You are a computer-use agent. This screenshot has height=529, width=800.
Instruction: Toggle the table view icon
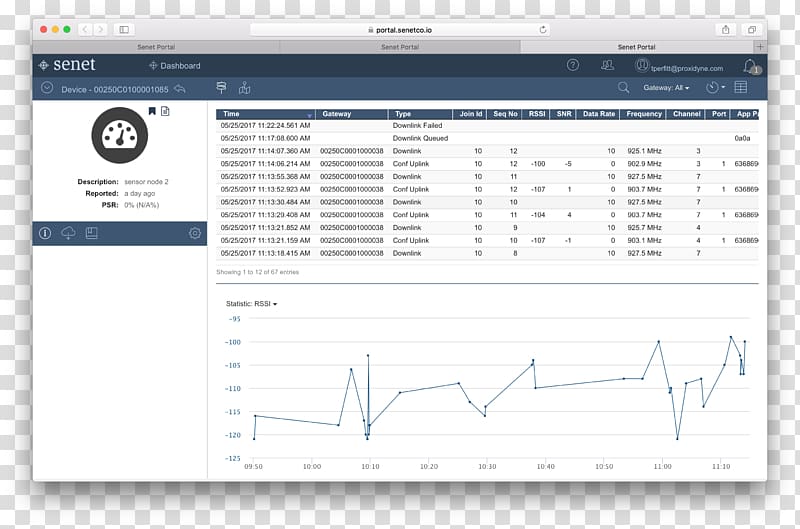click(x=740, y=87)
